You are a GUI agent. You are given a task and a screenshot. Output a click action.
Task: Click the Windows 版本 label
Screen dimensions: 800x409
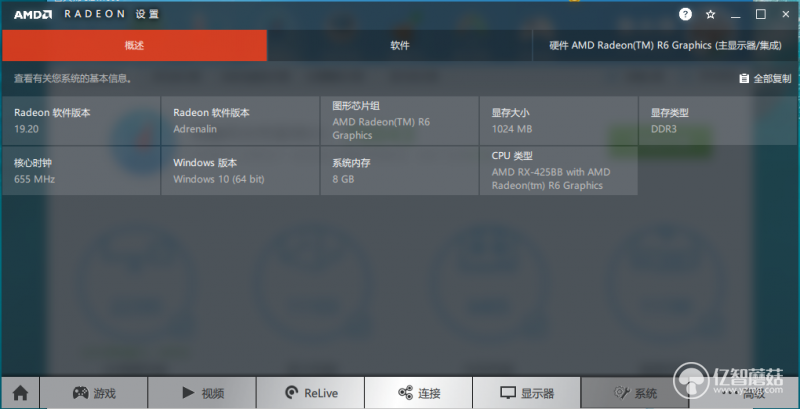click(205, 163)
